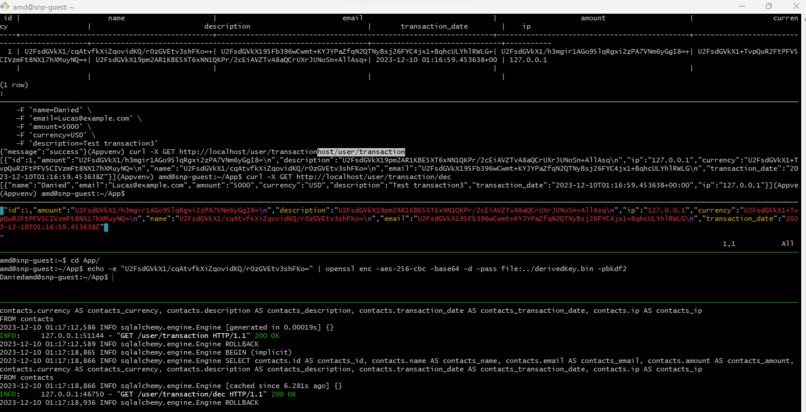Click the {"message":"success"} response text
Image resolution: width=806 pixels, height=412 pixels.
pyautogui.click(x=43, y=152)
